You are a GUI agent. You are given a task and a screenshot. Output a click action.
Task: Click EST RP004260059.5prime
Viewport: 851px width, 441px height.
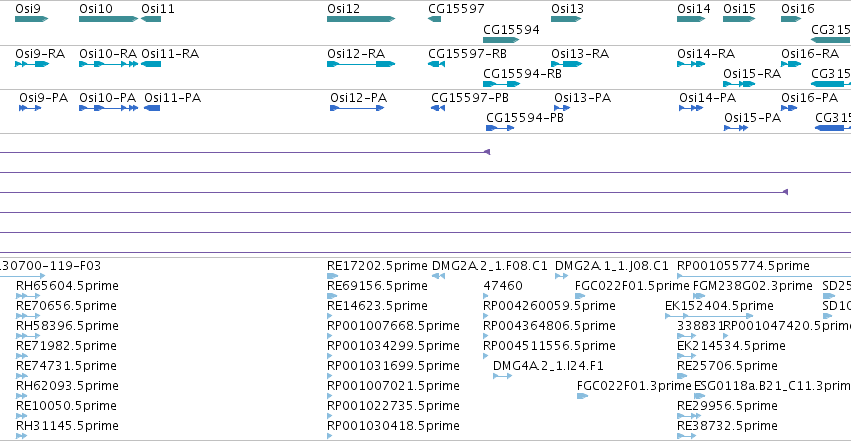pos(549,305)
